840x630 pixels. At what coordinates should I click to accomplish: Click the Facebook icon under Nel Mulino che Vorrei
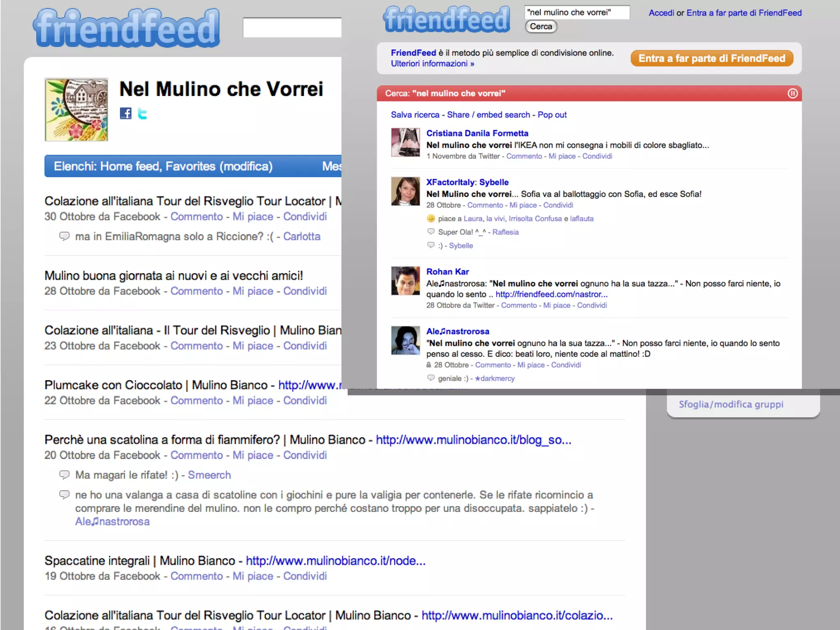(x=126, y=113)
